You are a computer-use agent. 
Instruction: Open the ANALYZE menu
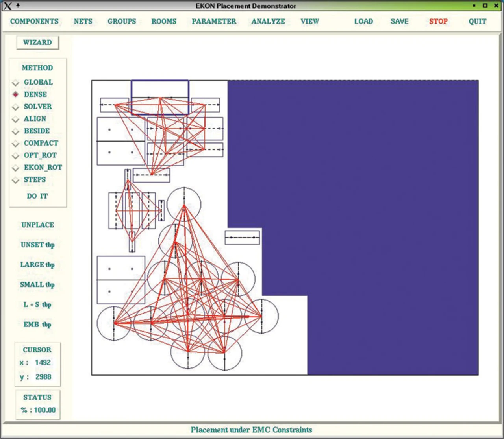(x=268, y=22)
